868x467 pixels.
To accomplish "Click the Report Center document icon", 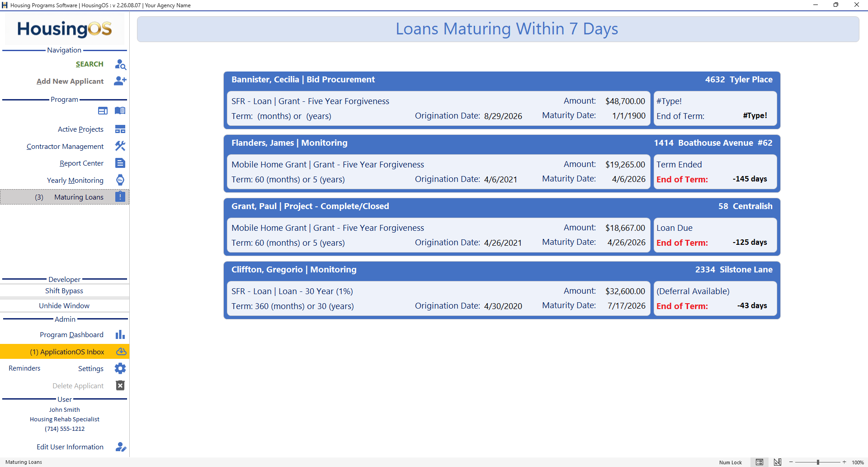I will pyautogui.click(x=120, y=163).
